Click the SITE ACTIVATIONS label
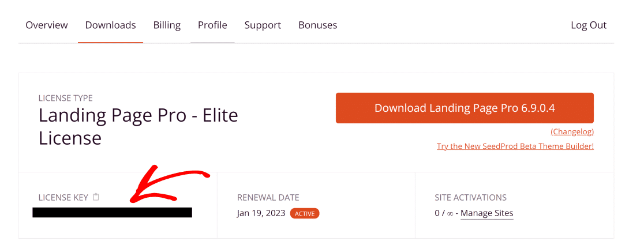The image size is (644, 245). coord(471,197)
